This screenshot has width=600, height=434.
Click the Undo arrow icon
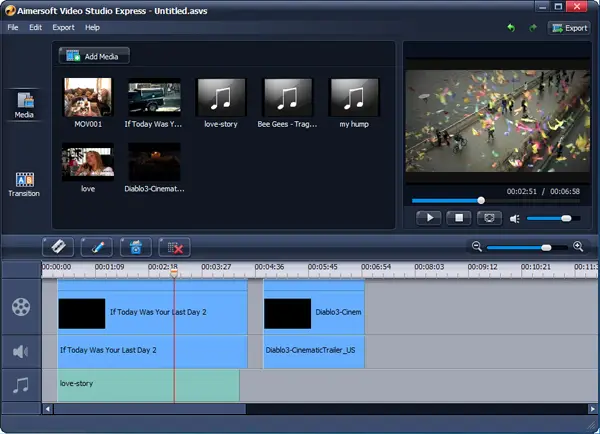pos(511,27)
